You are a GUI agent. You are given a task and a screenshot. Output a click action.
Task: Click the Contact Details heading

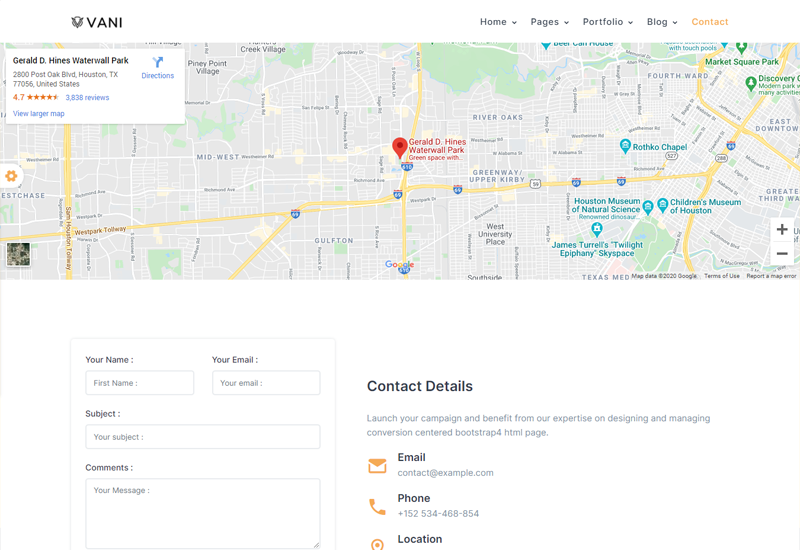coord(420,386)
